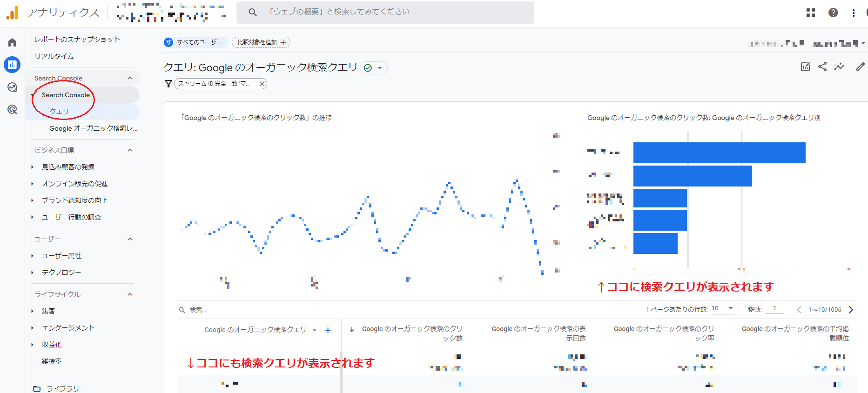Expand the ユーザー行動の調査 item
The width and height of the screenshot is (868, 393).
(32, 217)
